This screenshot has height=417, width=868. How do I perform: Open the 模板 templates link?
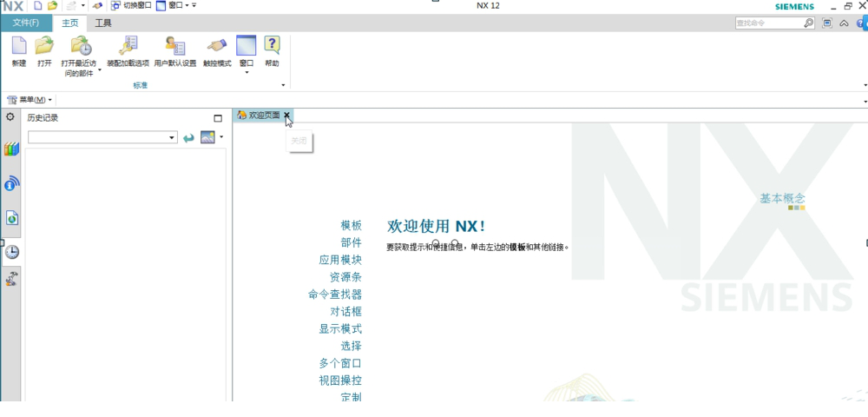[351, 225]
